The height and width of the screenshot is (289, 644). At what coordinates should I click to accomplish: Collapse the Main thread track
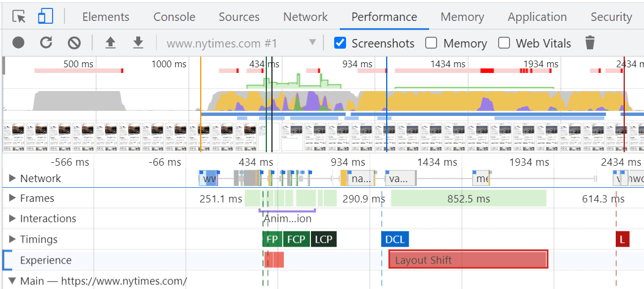click(x=12, y=281)
